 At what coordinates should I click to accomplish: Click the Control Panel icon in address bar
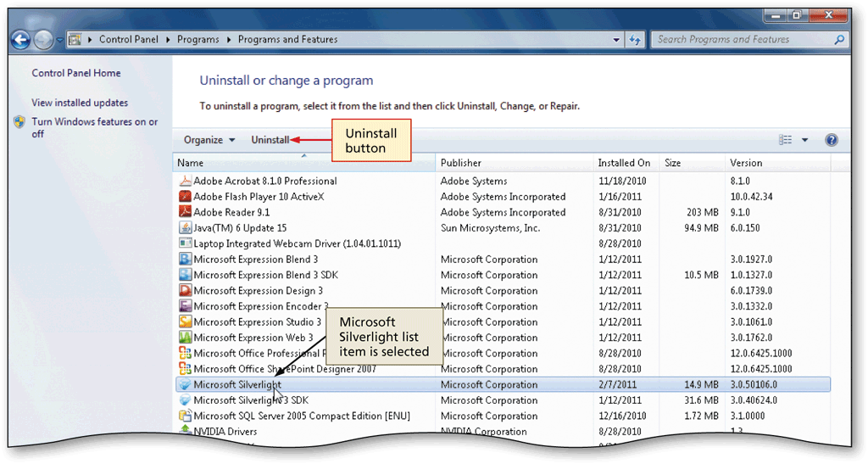tap(75, 39)
